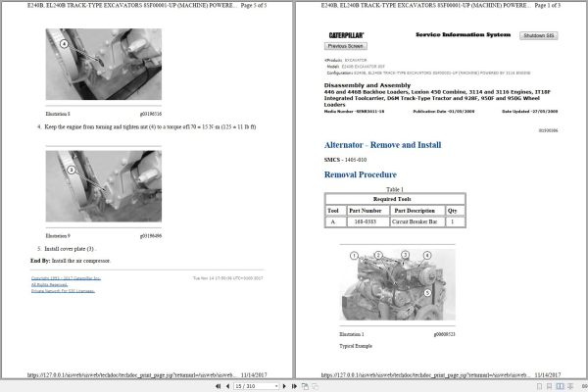Click the Alternator - Remove and Install heading

coord(382,145)
